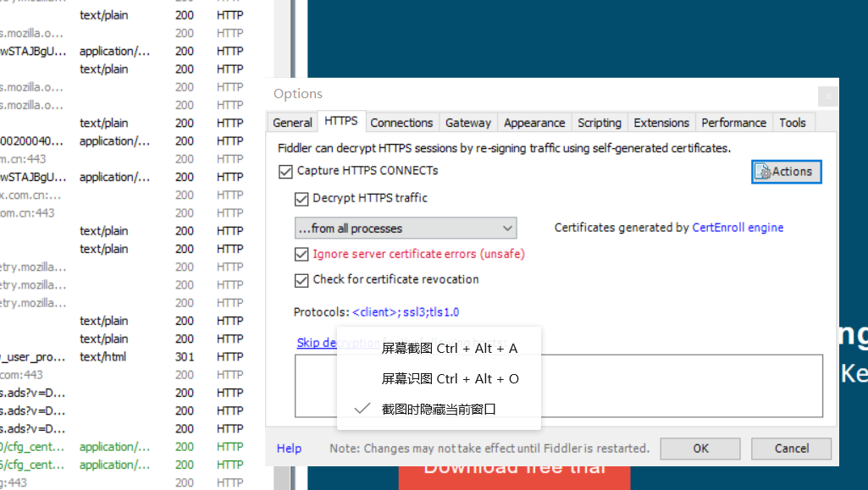Expand the '...from all processes' dropdown
Image resolution: width=868 pixels, height=490 pixels.
pyautogui.click(x=406, y=228)
